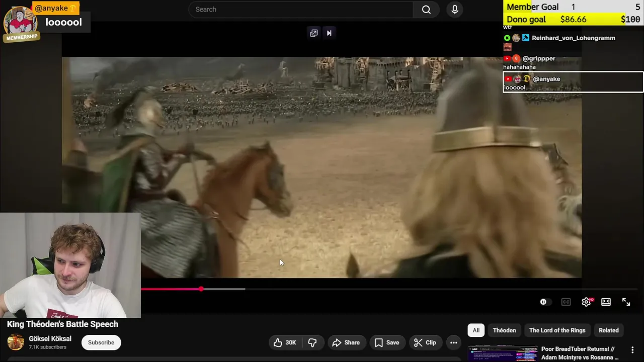Like the video with 30K likes
This screenshot has height=362, width=644.
click(285, 342)
